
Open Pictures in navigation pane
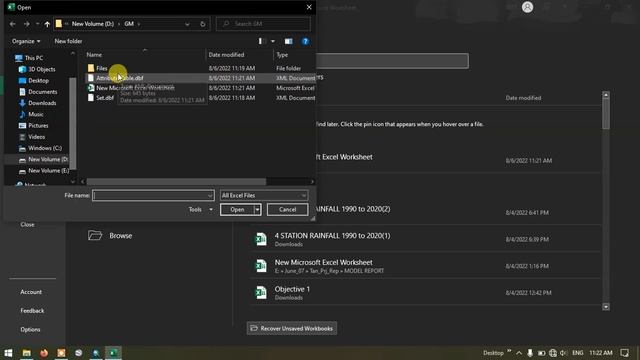(38, 126)
